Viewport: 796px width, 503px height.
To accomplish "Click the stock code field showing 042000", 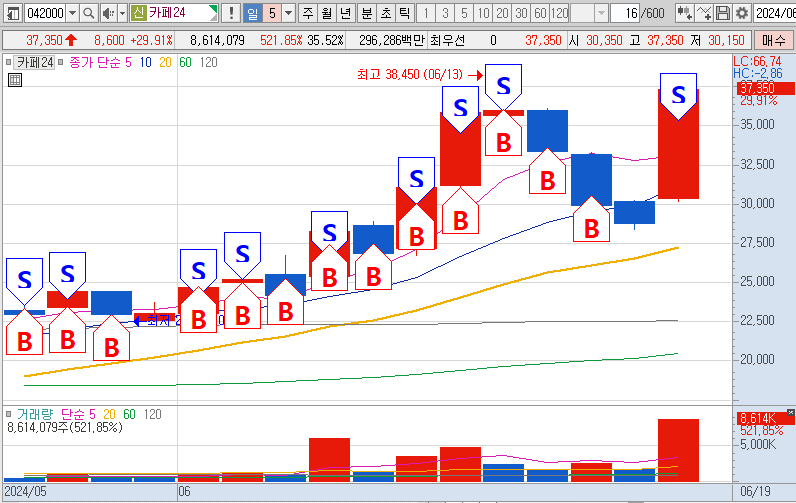I will point(46,13).
